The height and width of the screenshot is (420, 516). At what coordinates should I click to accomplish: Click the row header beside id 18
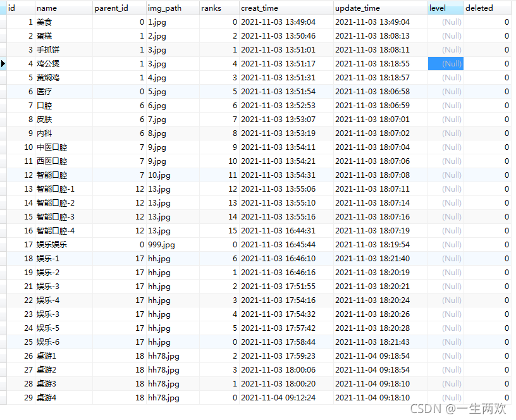tap(3, 258)
